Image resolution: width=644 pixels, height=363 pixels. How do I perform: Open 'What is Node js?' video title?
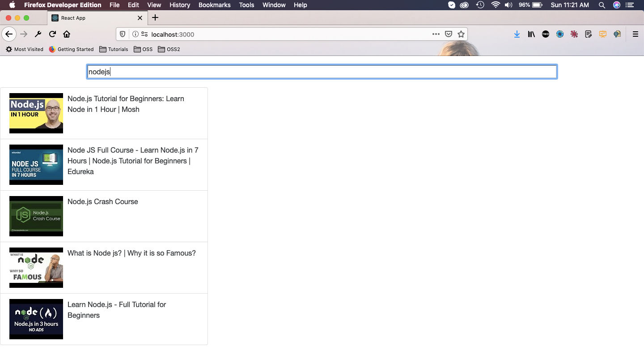click(131, 253)
